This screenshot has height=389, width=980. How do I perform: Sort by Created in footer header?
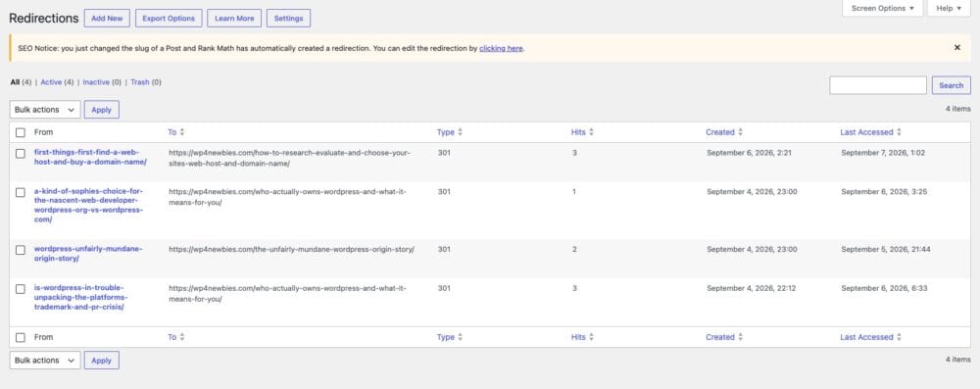point(724,337)
